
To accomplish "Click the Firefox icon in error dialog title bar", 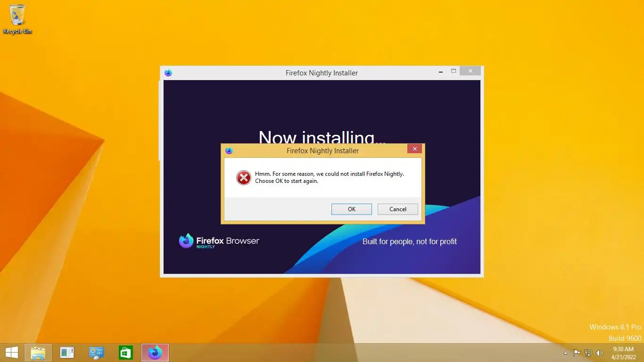I will [229, 151].
